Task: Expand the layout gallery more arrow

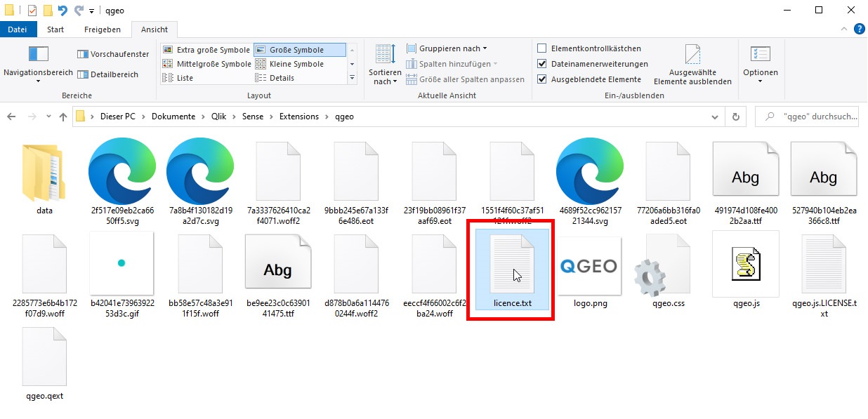Action: click(353, 79)
